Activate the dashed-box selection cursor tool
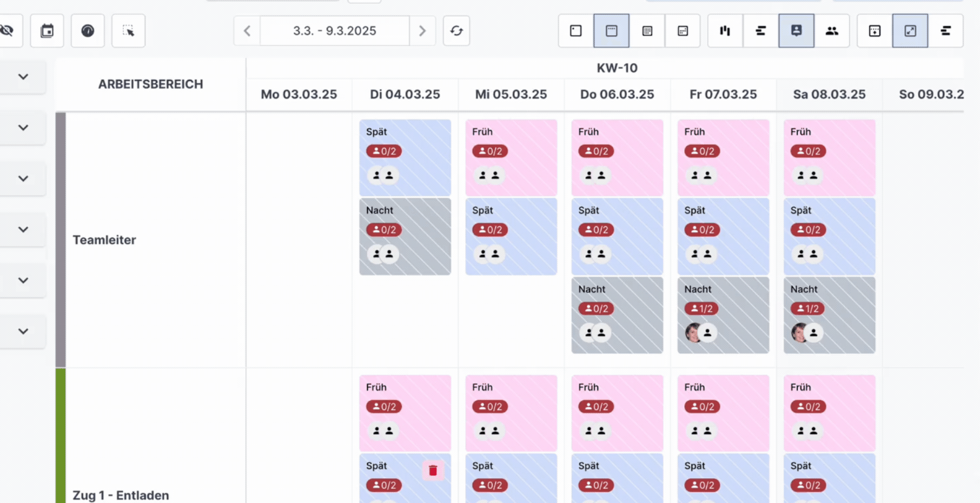The height and width of the screenshot is (503, 980). point(128,31)
